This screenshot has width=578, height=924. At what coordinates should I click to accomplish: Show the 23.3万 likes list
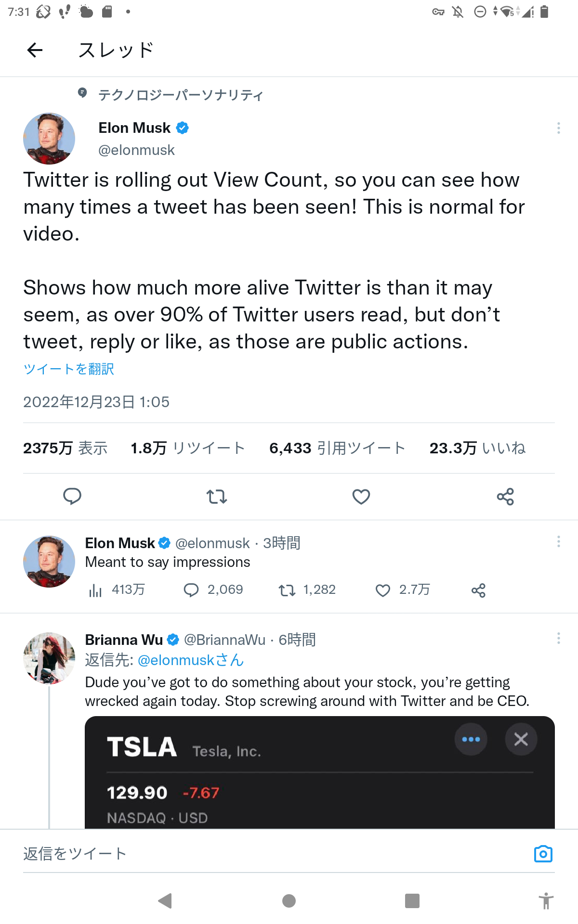(477, 448)
